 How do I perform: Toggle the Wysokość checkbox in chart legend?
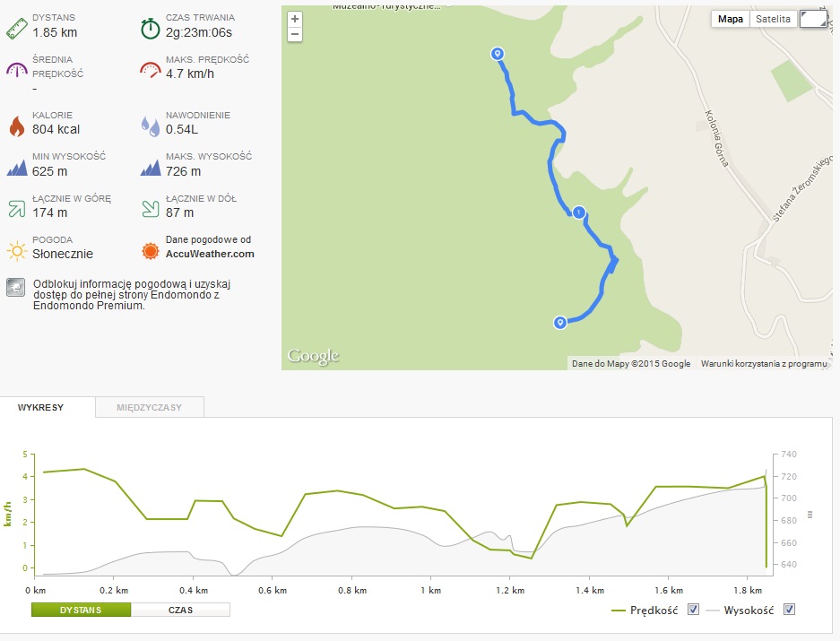tap(789, 610)
